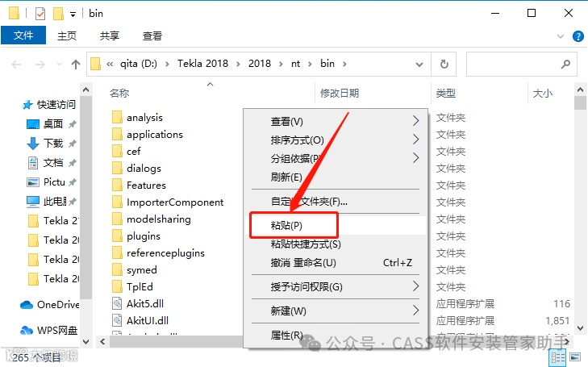The height and width of the screenshot is (367, 588).
Task: Click Tekla 2018 in the address path
Action: (202, 64)
